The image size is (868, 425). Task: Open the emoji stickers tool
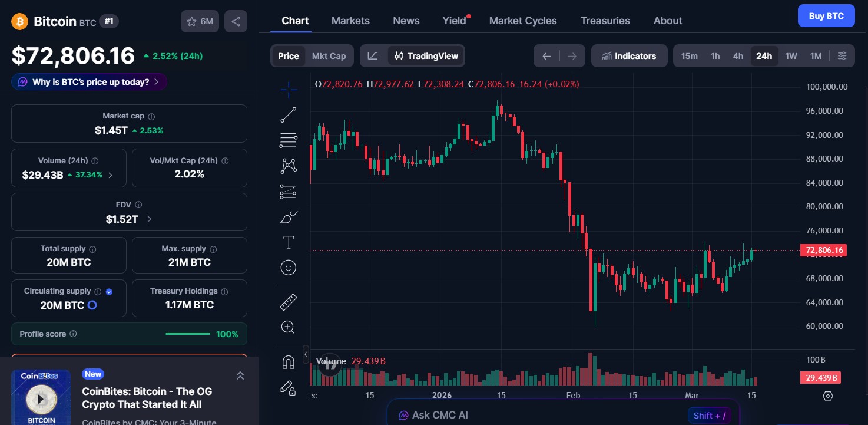(289, 267)
